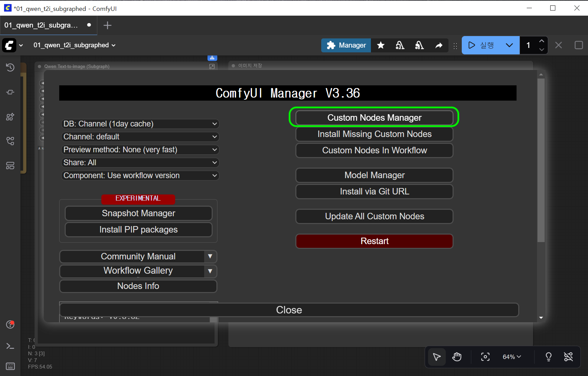Image resolution: width=588 pixels, height=376 pixels.
Task: Close the ComfyUI Manager dialog
Action: [289, 310]
